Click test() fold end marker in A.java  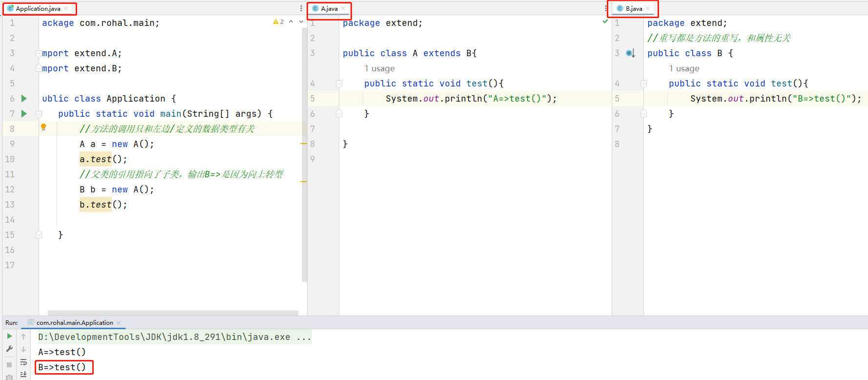click(x=339, y=114)
